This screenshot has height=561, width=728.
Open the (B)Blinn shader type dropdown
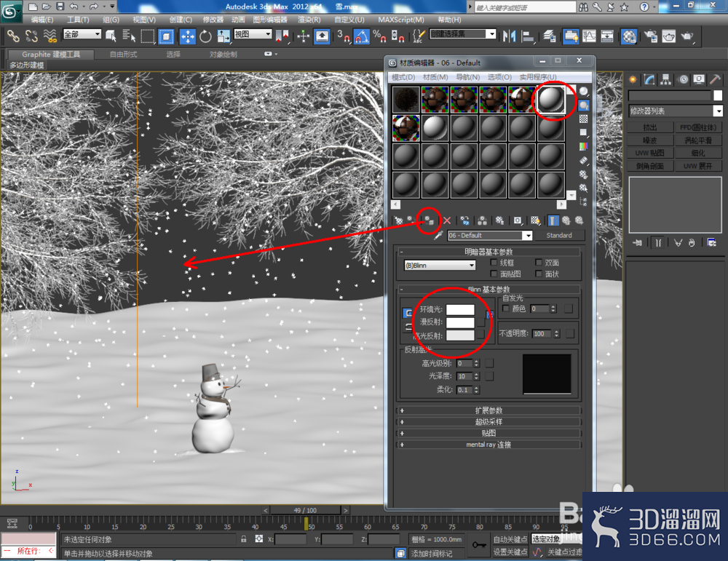[x=440, y=266]
